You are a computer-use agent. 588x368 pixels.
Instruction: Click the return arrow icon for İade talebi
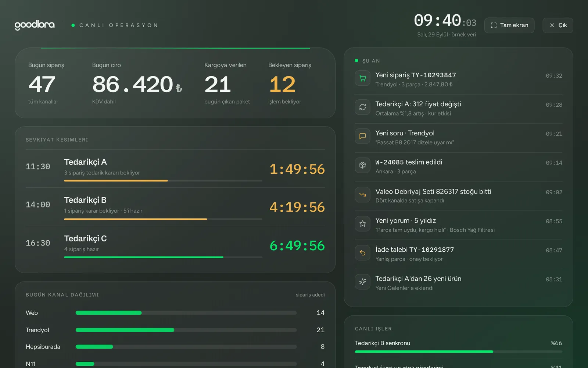point(362,253)
